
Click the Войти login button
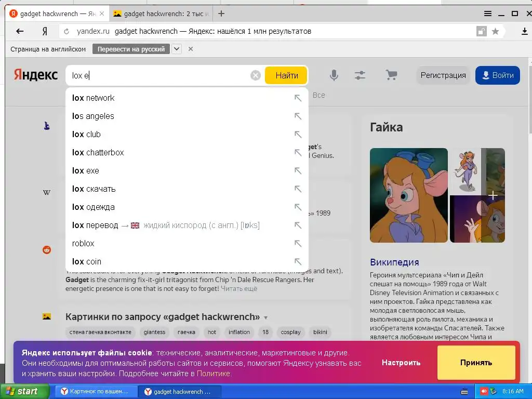pos(498,75)
